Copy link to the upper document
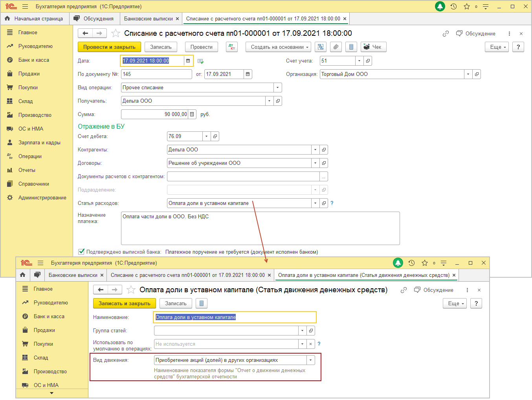Screen dimensions: 532x400 [x=446, y=34]
